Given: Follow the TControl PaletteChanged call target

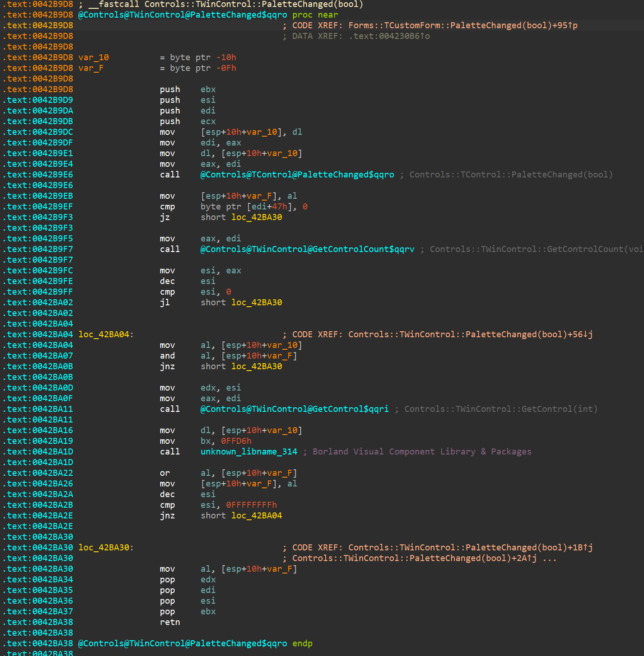Looking at the screenshot, I should coord(297,175).
